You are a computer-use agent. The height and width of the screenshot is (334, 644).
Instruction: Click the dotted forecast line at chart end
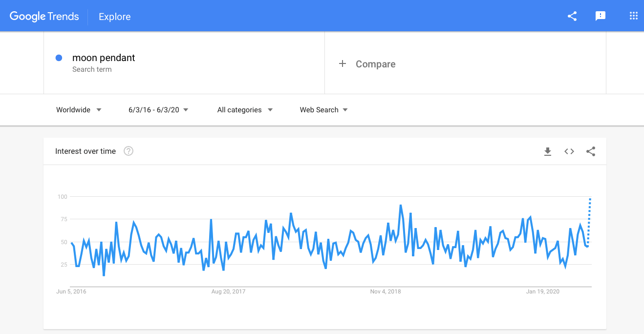coord(590,220)
